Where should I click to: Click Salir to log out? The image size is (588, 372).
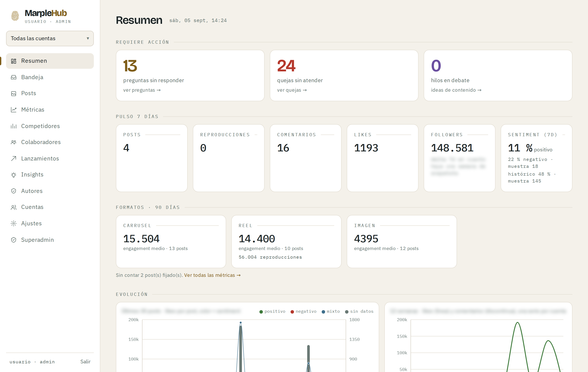[x=85, y=361]
